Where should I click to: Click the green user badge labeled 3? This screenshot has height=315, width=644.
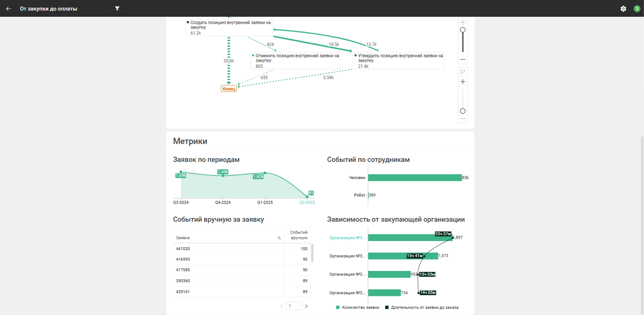[637, 9]
